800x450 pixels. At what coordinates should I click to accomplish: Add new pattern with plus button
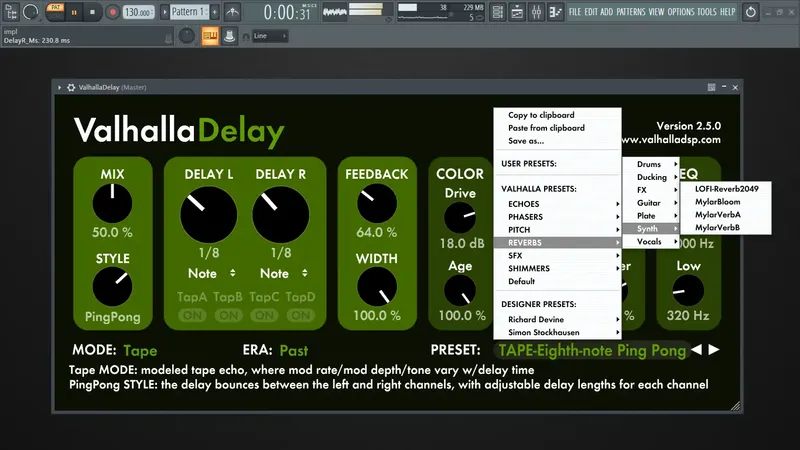pos(215,12)
